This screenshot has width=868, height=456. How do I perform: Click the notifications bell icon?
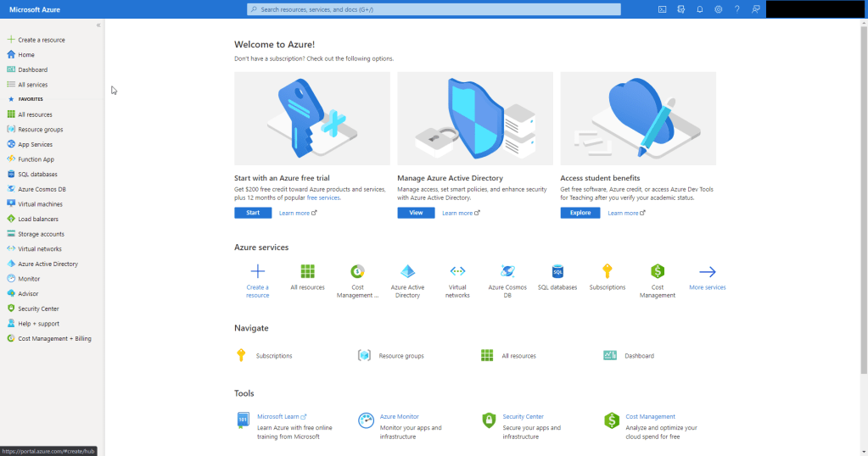coord(700,9)
